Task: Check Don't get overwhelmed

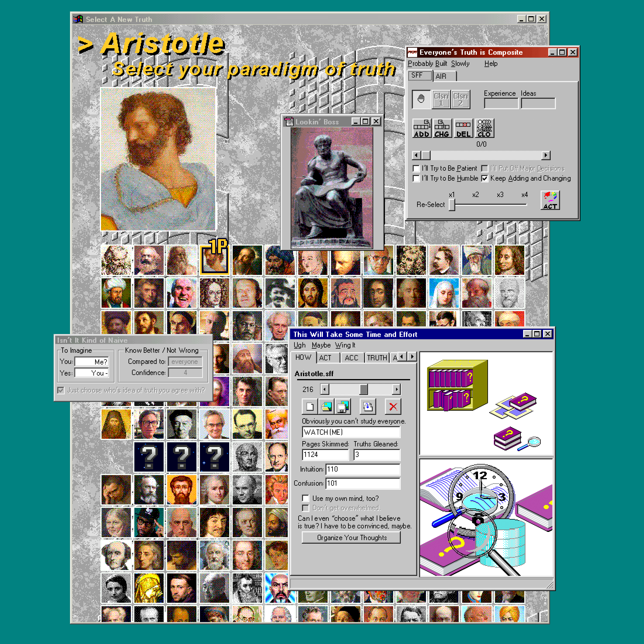Action: point(305,508)
